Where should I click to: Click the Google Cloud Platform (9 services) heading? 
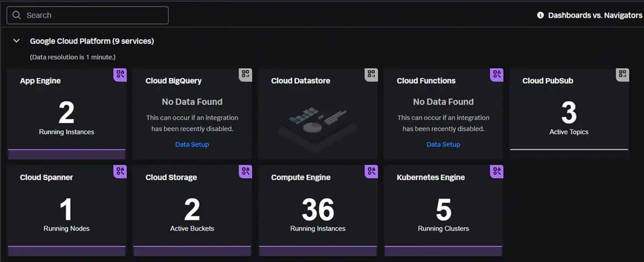(92, 41)
